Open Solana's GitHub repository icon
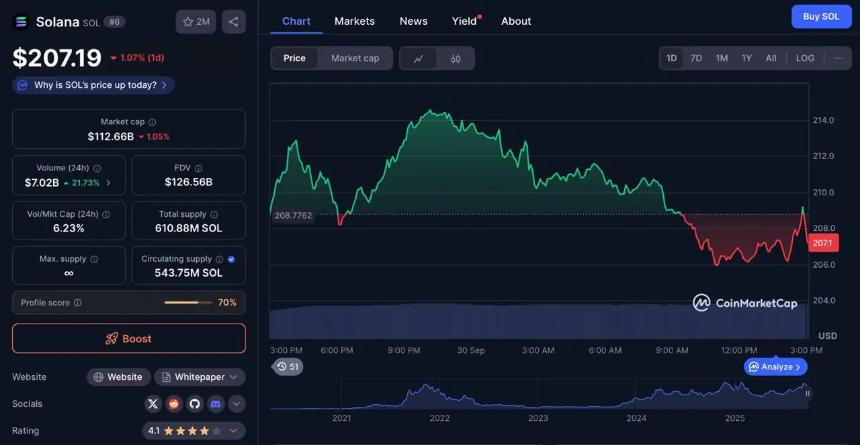The width and height of the screenshot is (860, 445). point(195,404)
